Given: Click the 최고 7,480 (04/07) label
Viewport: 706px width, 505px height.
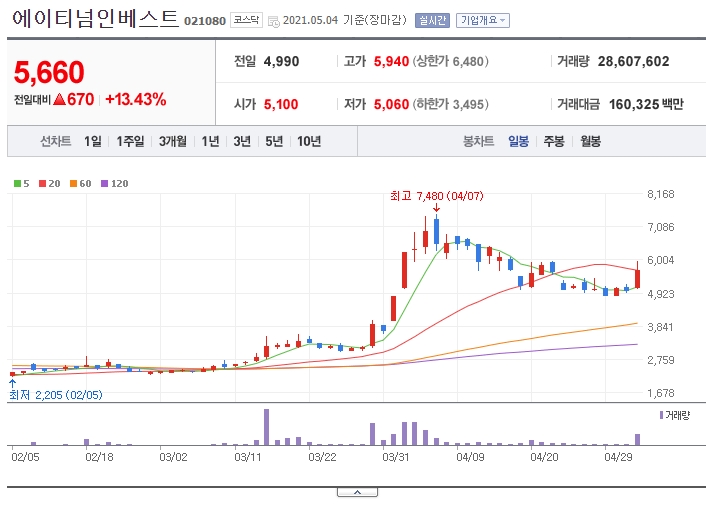Looking at the screenshot, I should tap(436, 196).
